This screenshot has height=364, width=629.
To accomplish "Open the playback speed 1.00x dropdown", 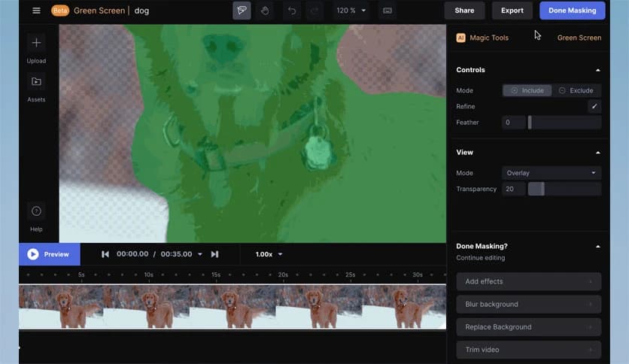I will (x=269, y=254).
